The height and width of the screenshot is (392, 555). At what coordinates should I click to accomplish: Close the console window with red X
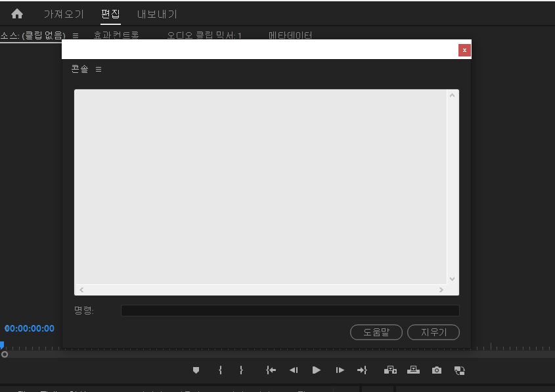[x=464, y=51]
